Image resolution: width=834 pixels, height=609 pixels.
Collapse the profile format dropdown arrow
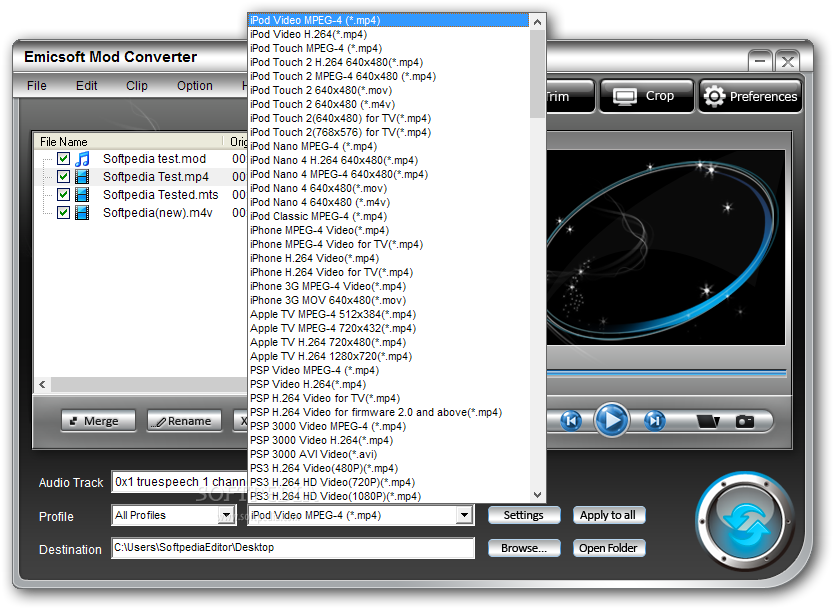click(464, 515)
